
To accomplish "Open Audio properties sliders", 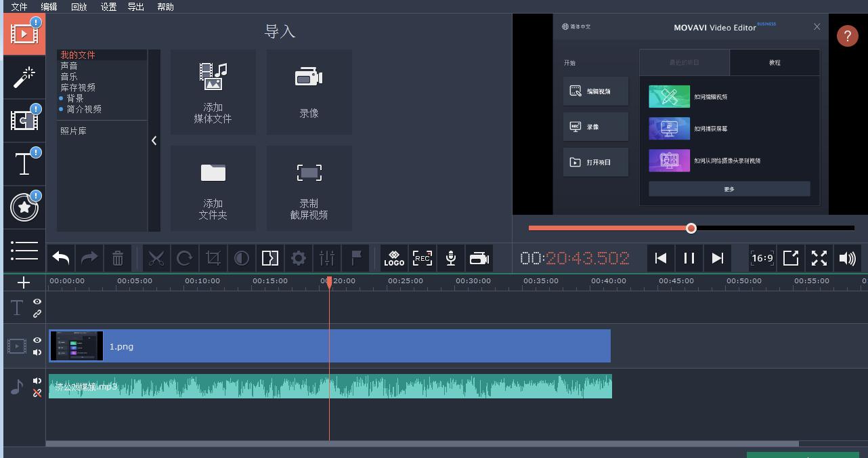I will [327, 258].
